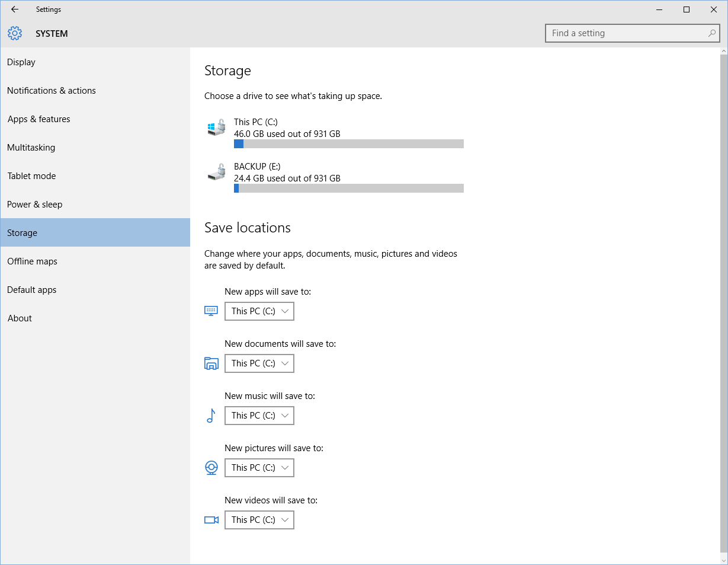Open the New videos save location dropdown

[259, 520]
